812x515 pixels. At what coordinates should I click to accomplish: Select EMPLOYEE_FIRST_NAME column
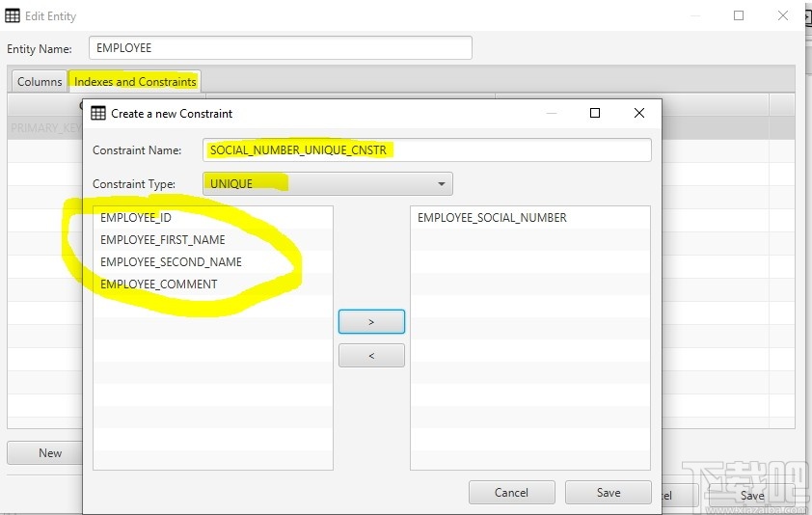pos(213,240)
